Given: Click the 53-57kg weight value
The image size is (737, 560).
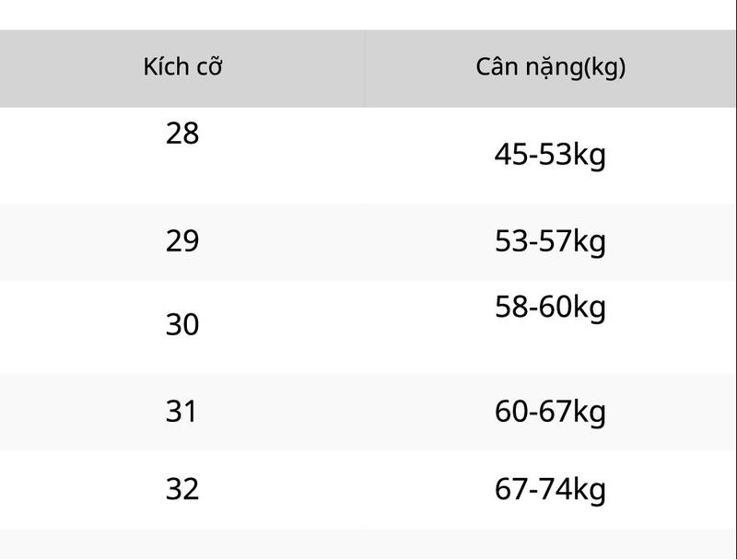Looking at the screenshot, I should coord(550,242).
